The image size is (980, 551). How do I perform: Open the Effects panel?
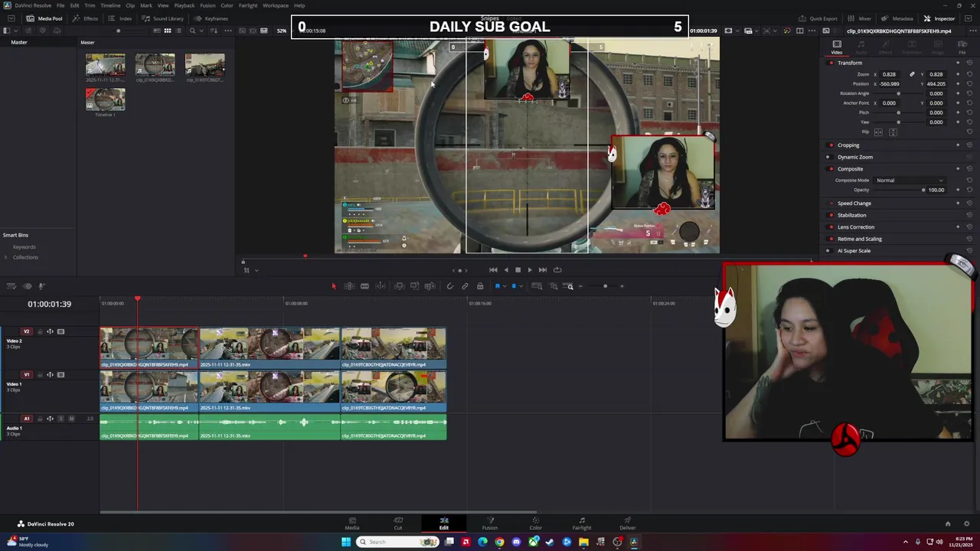pyautogui.click(x=86, y=18)
